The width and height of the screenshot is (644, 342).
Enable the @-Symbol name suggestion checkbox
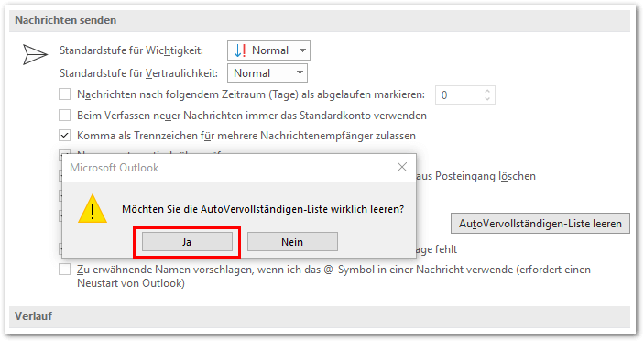(64, 270)
